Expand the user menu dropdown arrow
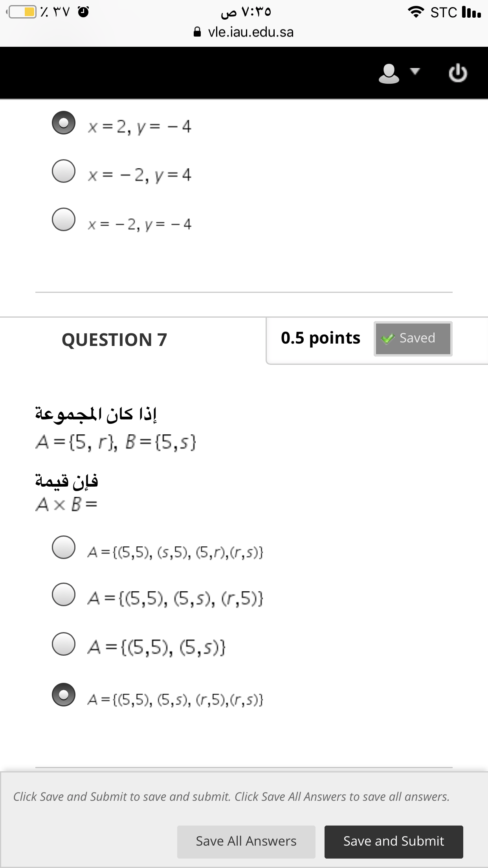The height and width of the screenshot is (868, 488). pos(415,71)
